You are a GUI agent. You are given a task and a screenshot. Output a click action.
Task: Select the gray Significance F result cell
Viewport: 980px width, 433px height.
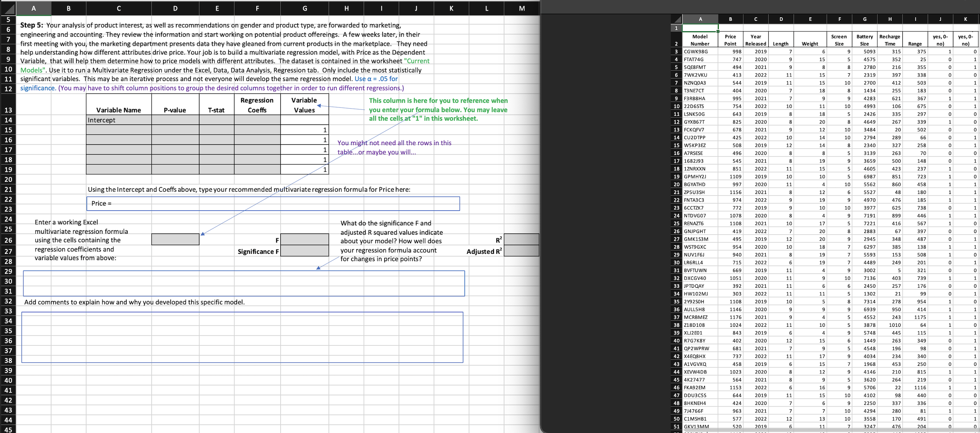[x=305, y=252]
